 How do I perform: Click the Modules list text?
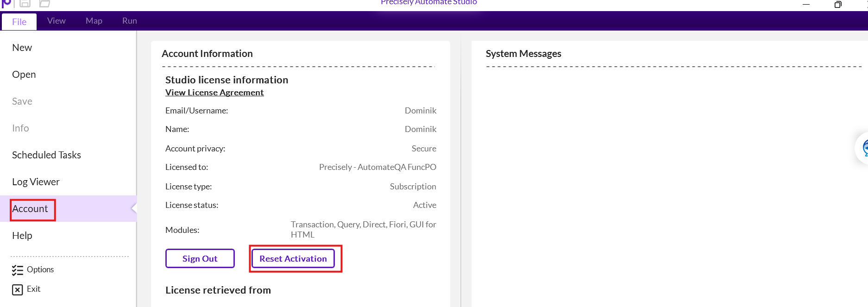(364, 230)
